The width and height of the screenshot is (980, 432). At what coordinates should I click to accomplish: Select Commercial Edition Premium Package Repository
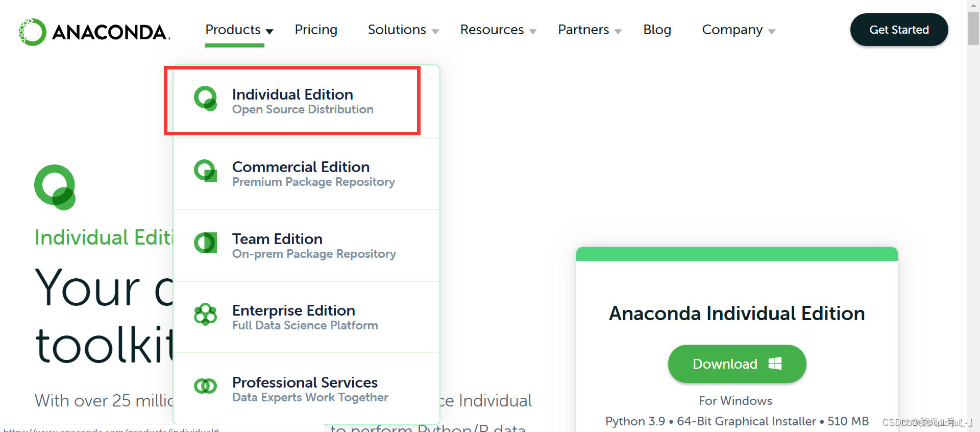(306, 174)
